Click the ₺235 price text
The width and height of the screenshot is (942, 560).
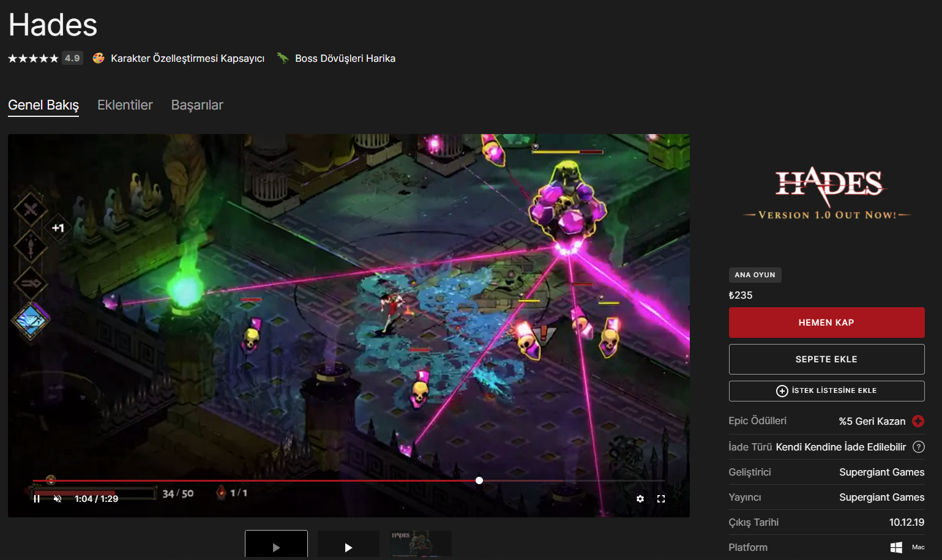point(741,295)
